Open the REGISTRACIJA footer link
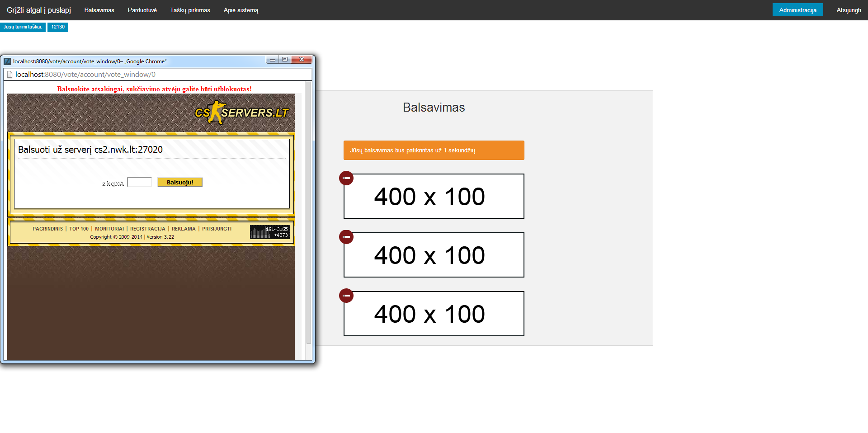The height and width of the screenshot is (433, 868). 148,229
